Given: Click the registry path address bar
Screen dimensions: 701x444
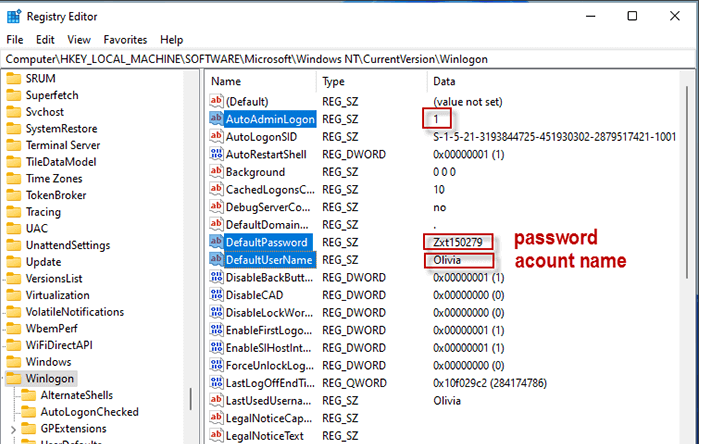Looking at the screenshot, I should click(x=350, y=59).
